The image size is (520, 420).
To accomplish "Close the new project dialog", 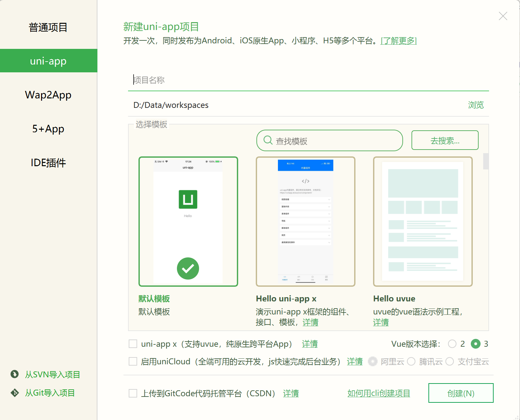I will pos(503,16).
